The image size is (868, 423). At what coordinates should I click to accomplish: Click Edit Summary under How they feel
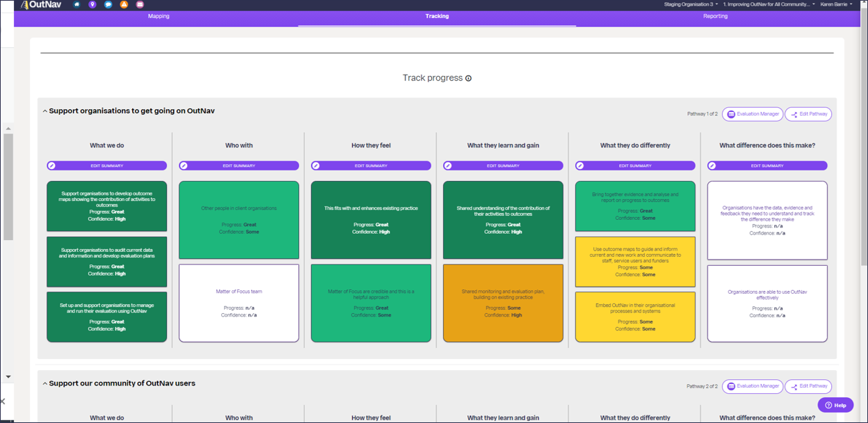click(x=371, y=166)
